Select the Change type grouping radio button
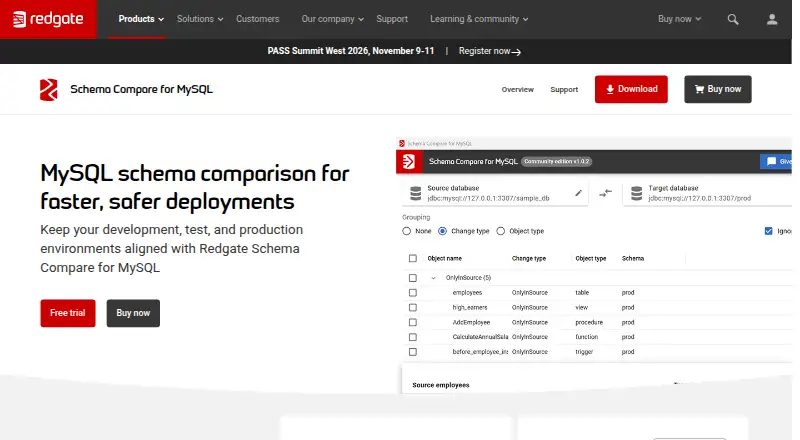This screenshot has width=800, height=440. tap(442, 231)
